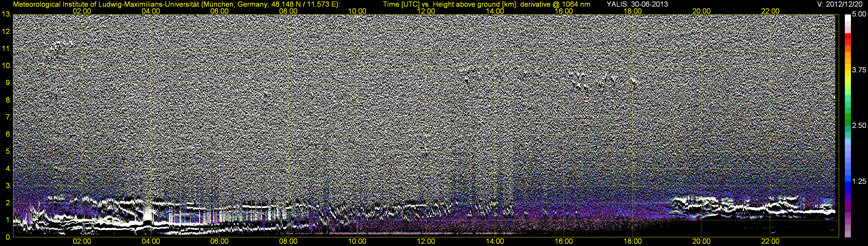The width and height of the screenshot is (868, 246).
Task: Click the height label '13.' on the vertical axis
Action: tap(6, 14)
